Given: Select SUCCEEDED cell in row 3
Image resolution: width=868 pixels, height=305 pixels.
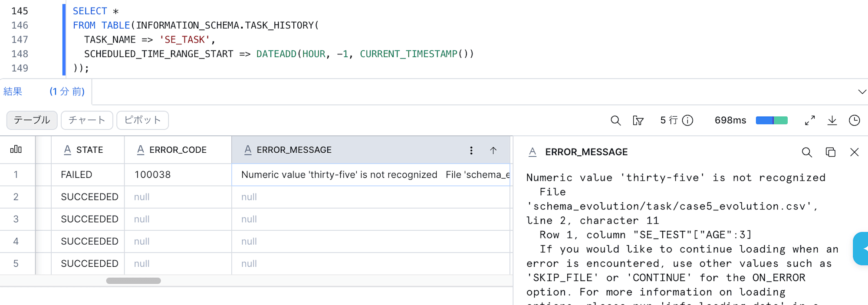Looking at the screenshot, I should pos(88,219).
